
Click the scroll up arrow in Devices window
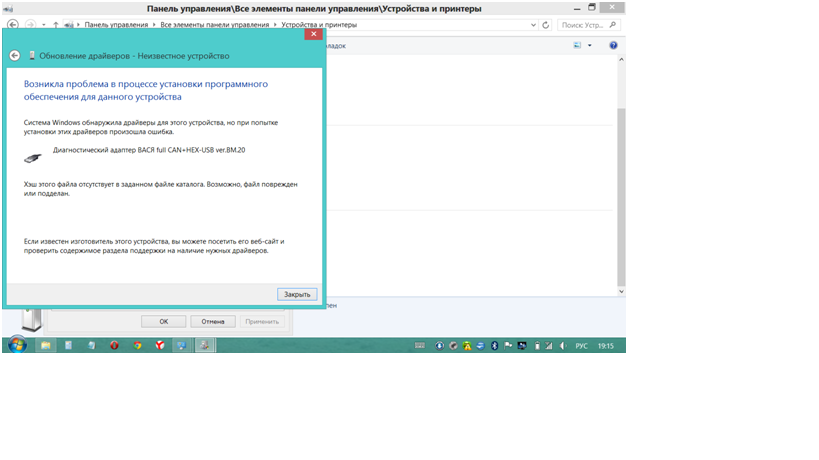[x=621, y=60]
